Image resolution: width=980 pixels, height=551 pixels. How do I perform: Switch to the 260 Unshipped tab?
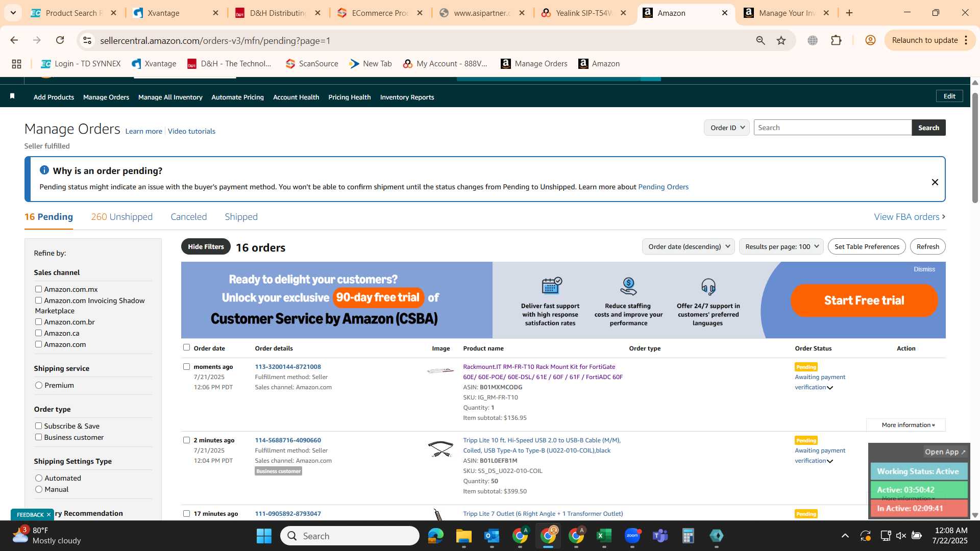click(x=121, y=217)
